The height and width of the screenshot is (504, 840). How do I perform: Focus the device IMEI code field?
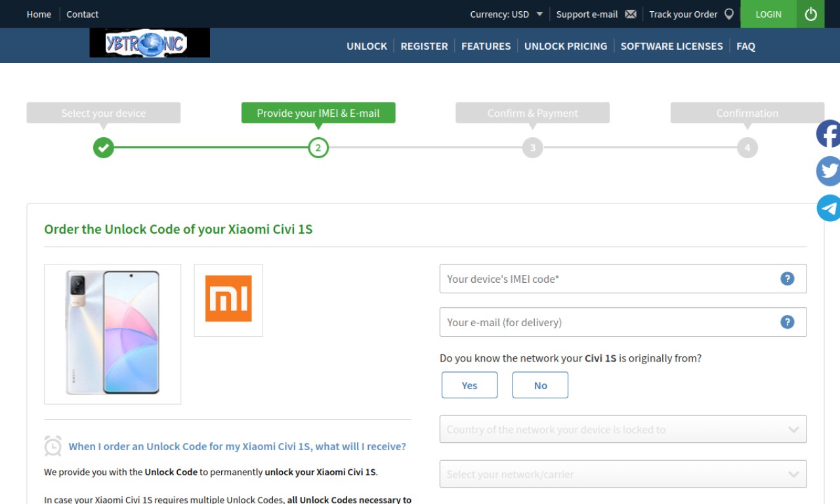click(623, 279)
